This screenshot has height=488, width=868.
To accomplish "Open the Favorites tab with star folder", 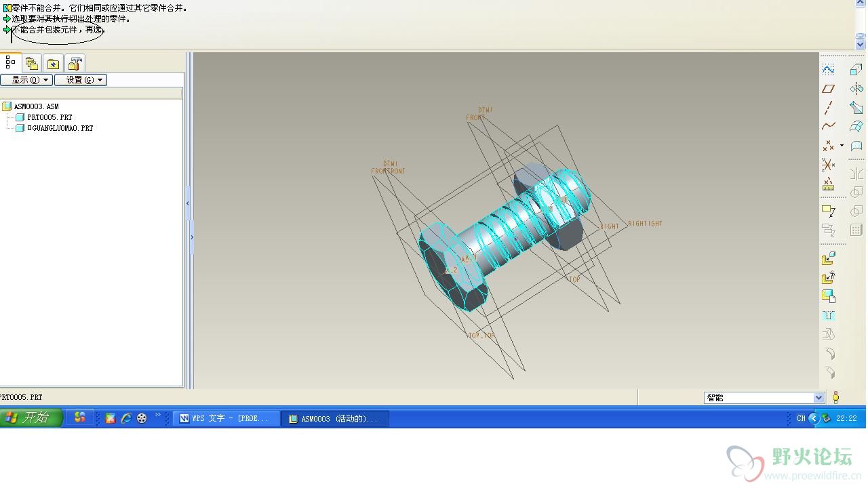I will tap(54, 63).
